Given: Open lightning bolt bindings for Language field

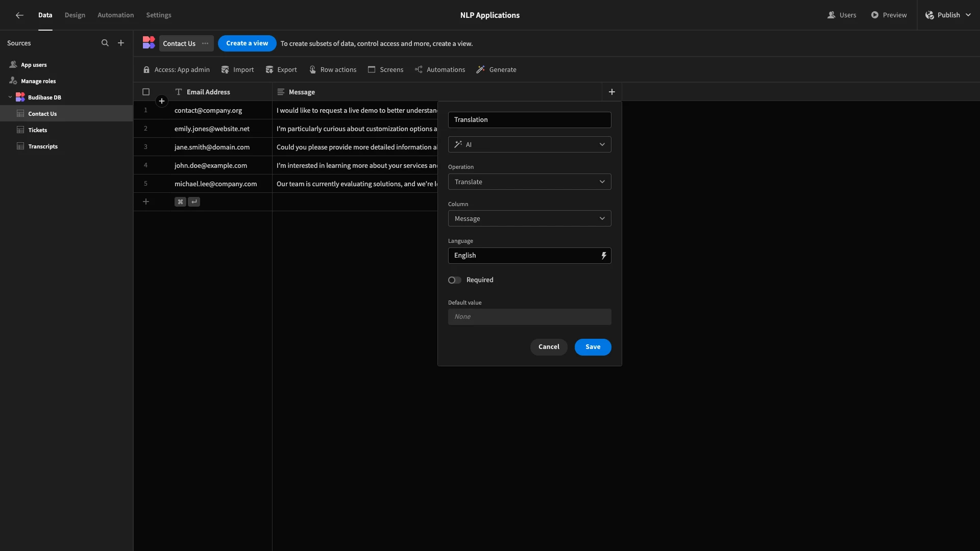Looking at the screenshot, I should [604, 256].
